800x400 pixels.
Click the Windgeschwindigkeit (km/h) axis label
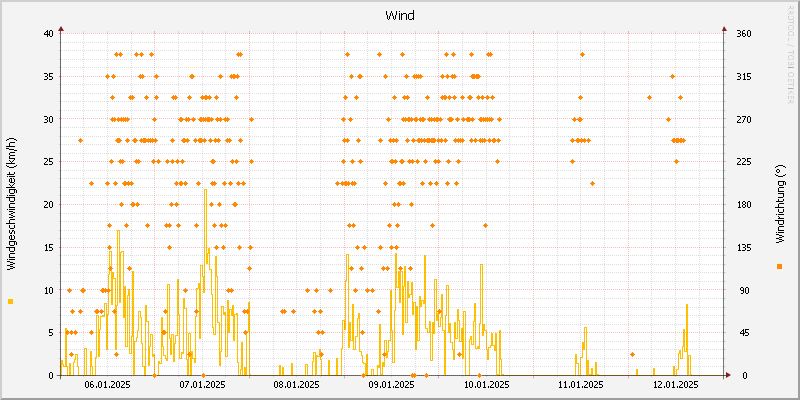[11, 204]
